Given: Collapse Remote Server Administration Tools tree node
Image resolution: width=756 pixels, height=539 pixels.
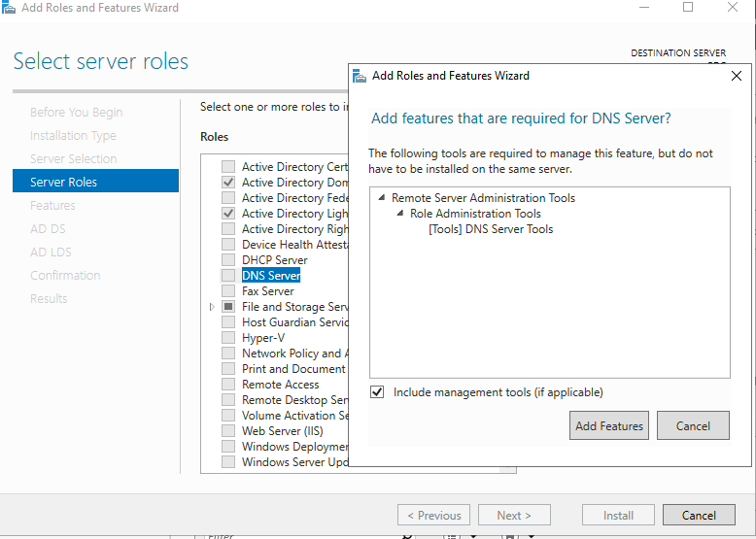Looking at the screenshot, I should point(382,198).
